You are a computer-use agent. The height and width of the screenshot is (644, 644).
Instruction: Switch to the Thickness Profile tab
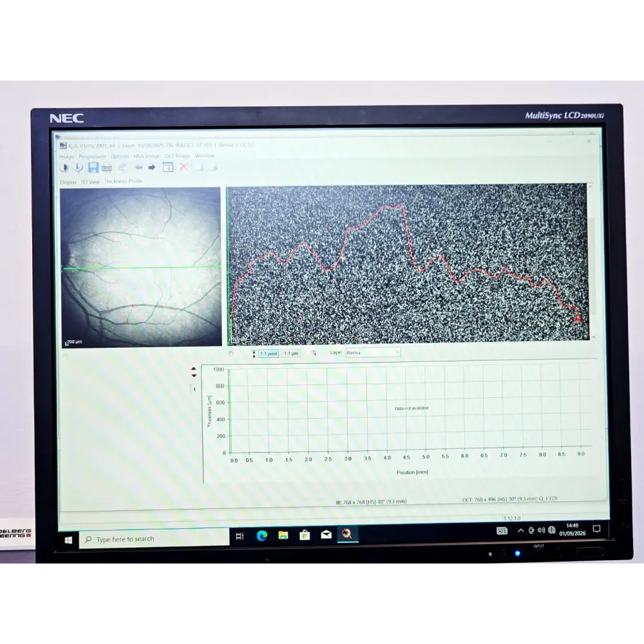[123, 181]
